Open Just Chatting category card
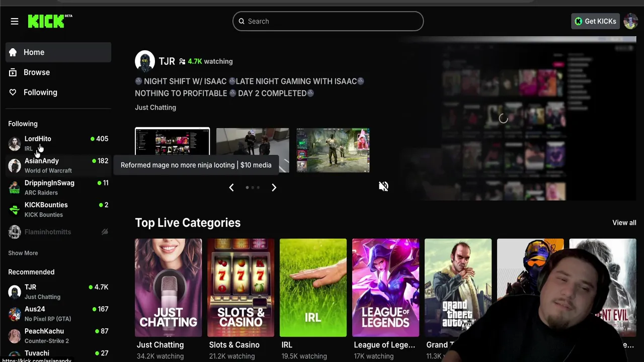This screenshot has height=362, width=644. (x=168, y=288)
